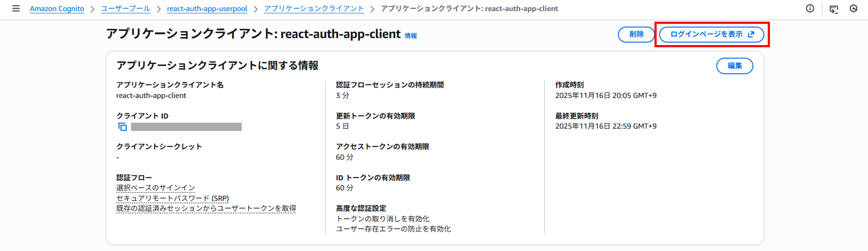Screen dimensions: 868x251
Task: Click the 60 分 value under アクセストークンの有効期限
Action: (345, 157)
